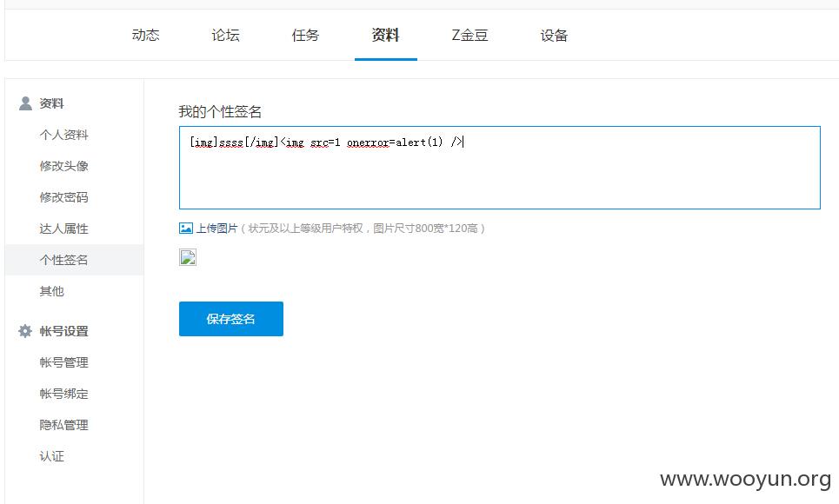Open the 设备 tab
Viewport: 839px width, 504px height.
pyautogui.click(x=554, y=36)
